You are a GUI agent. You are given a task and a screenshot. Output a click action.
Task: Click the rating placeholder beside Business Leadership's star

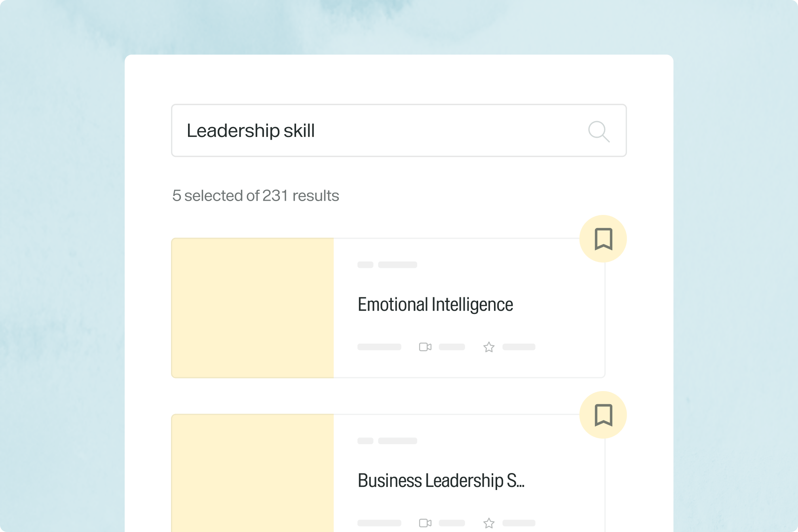coord(519,523)
